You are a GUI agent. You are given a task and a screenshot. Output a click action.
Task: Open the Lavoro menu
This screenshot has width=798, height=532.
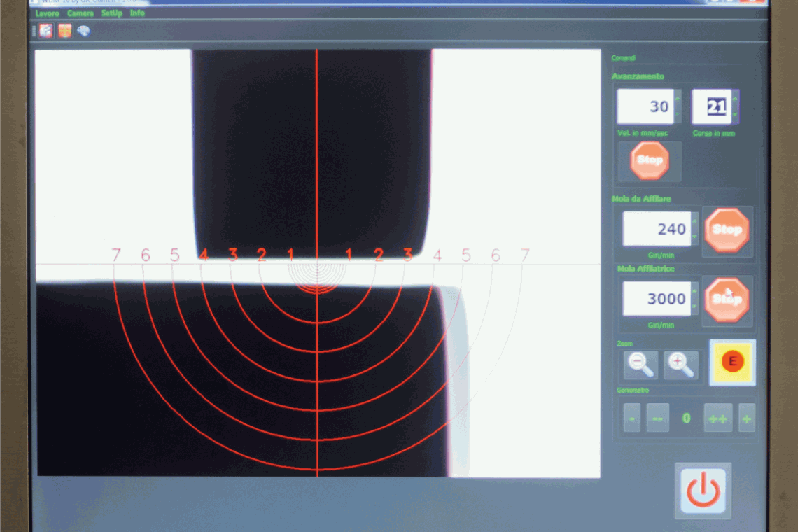[48, 13]
